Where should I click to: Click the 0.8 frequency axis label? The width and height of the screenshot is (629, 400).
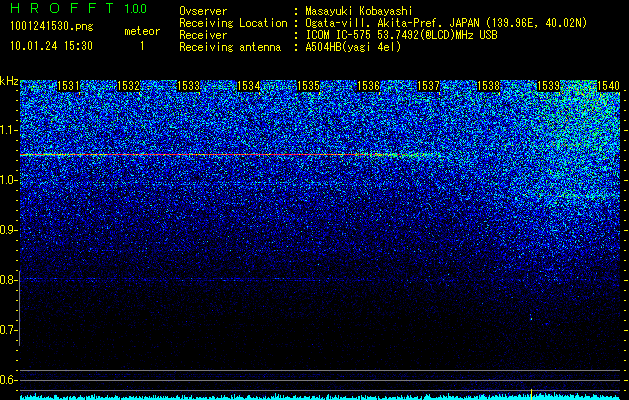point(8,280)
